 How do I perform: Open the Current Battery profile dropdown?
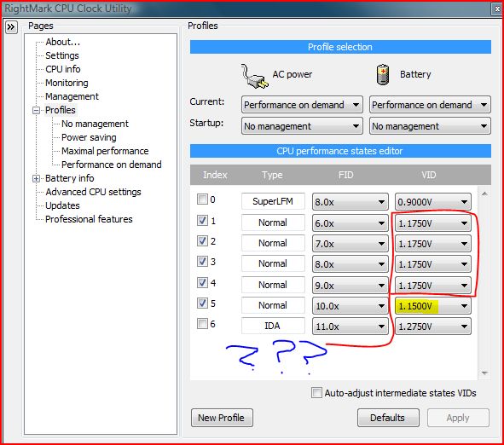coord(430,105)
